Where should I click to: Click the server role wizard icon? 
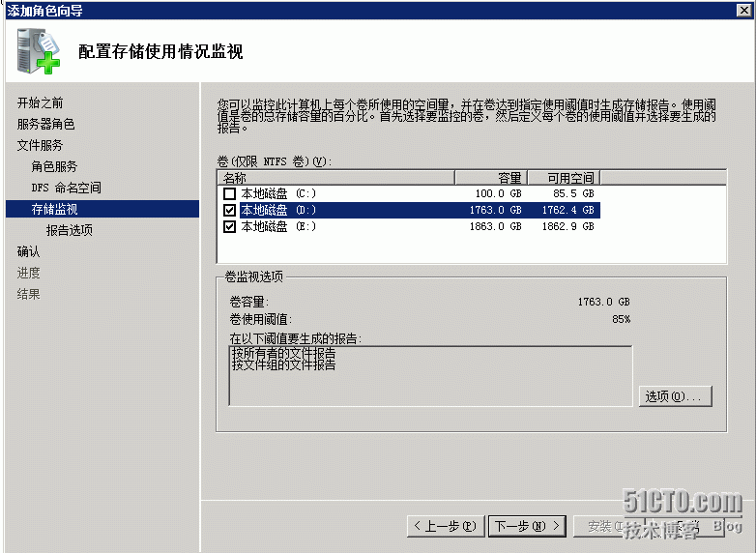[x=38, y=51]
